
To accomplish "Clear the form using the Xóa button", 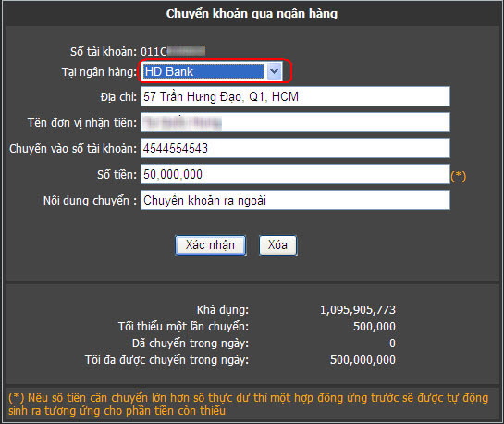I will coord(278,245).
